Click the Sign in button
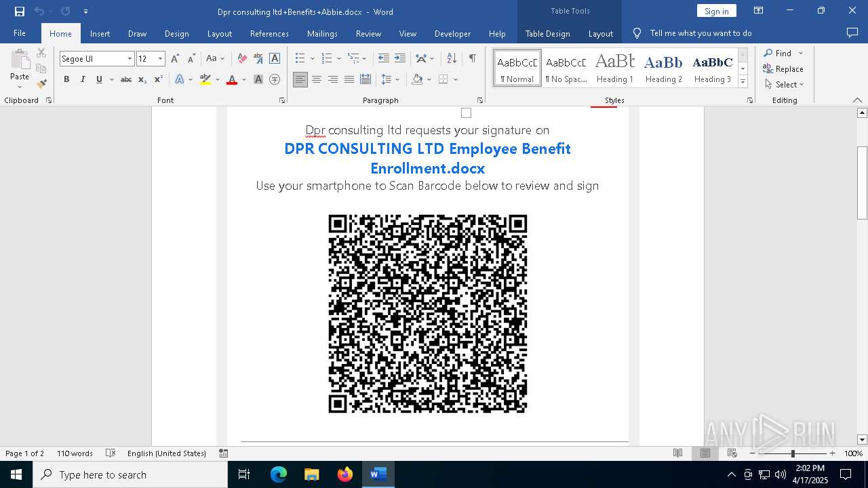868x488 pixels. pos(716,11)
